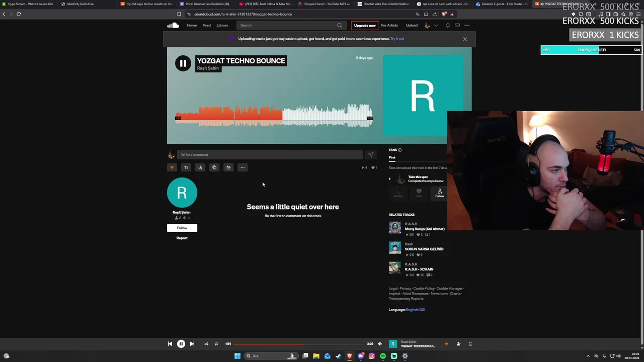Follow the artist from bottom player bar icon
This screenshot has width=644, height=362.
[x=458, y=344]
